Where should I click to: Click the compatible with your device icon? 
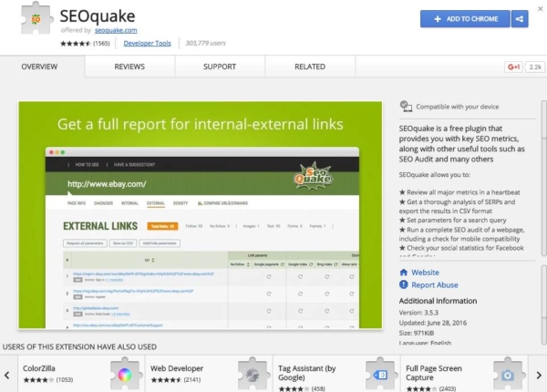(406, 106)
